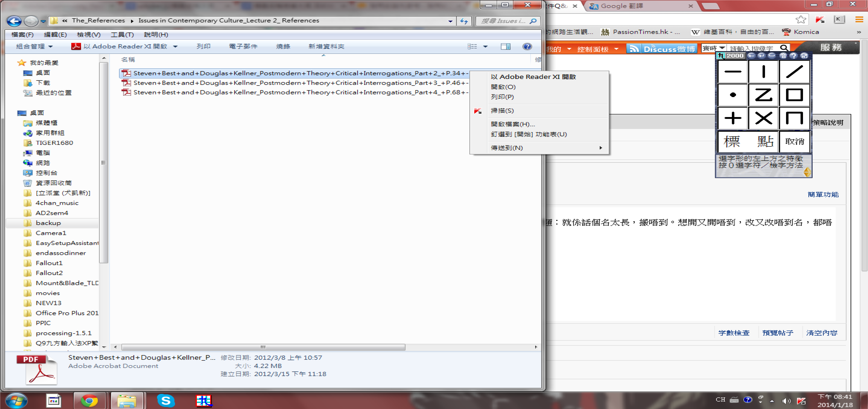Open the Fallout2 folder in tree
The width and height of the screenshot is (868, 409).
tap(49, 273)
